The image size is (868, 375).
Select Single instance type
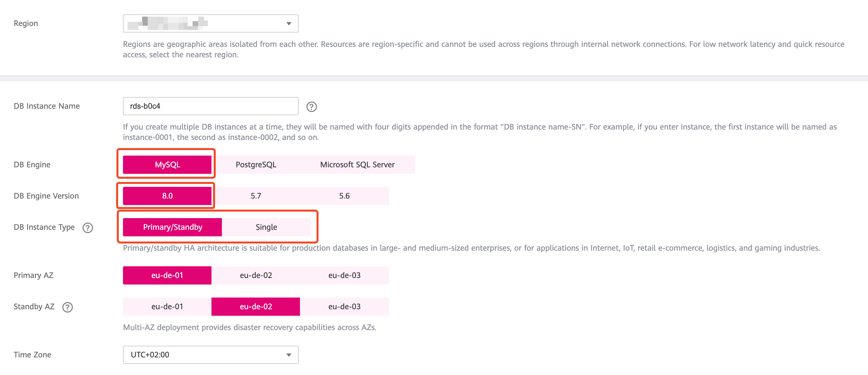click(266, 227)
